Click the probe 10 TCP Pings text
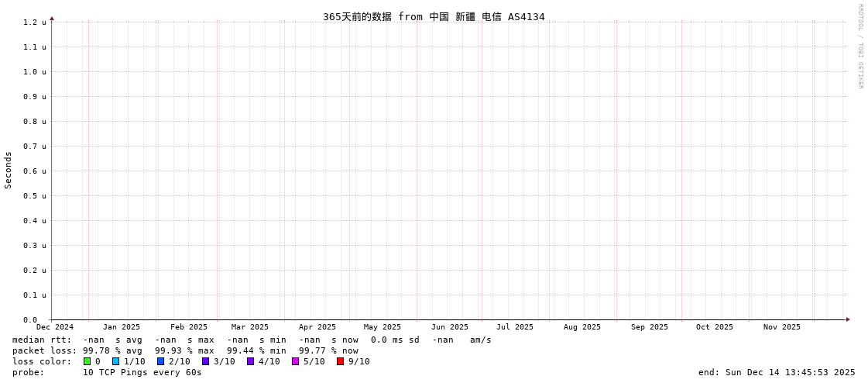 tap(142, 372)
